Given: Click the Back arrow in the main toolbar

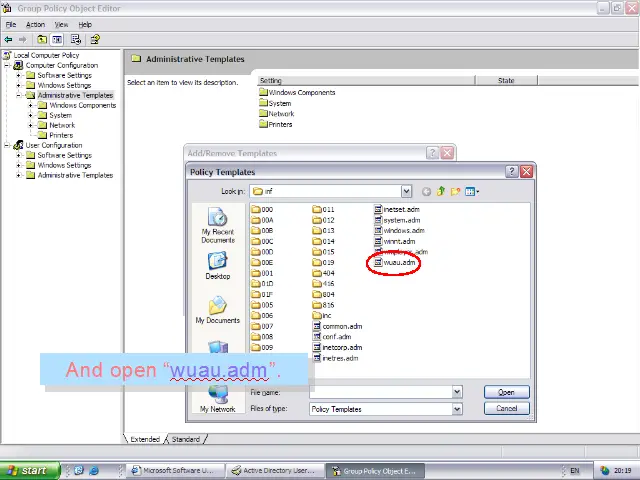Looking at the screenshot, I should coord(8,40).
